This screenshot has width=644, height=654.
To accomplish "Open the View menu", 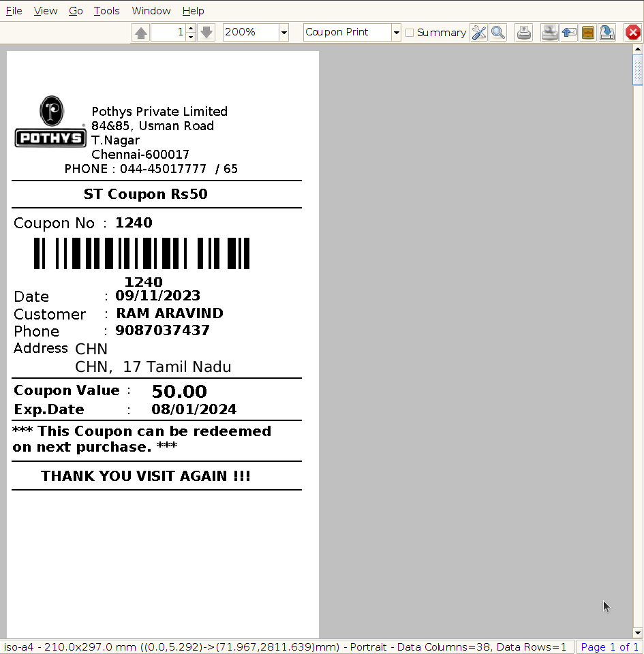I will tap(46, 11).
